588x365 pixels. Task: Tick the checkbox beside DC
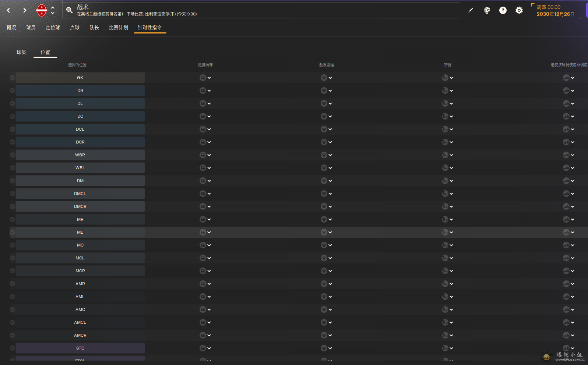pos(13,116)
